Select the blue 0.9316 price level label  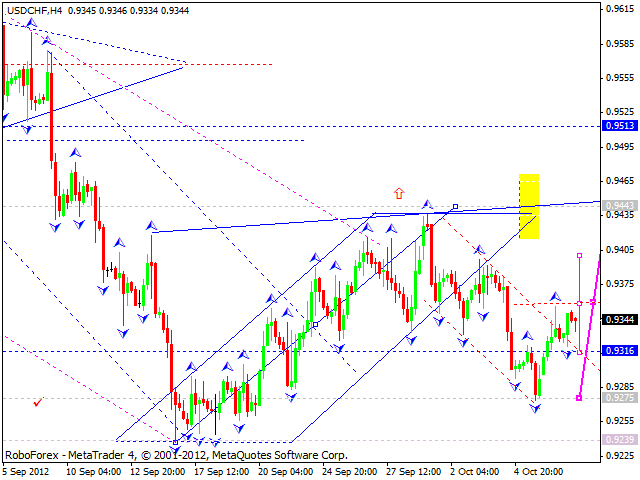point(619,351)
